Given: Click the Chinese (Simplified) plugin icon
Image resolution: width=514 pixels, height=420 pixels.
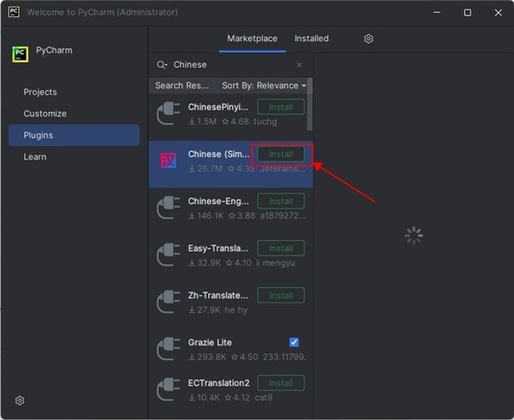Looking at the screenshot, I should 169,160.
